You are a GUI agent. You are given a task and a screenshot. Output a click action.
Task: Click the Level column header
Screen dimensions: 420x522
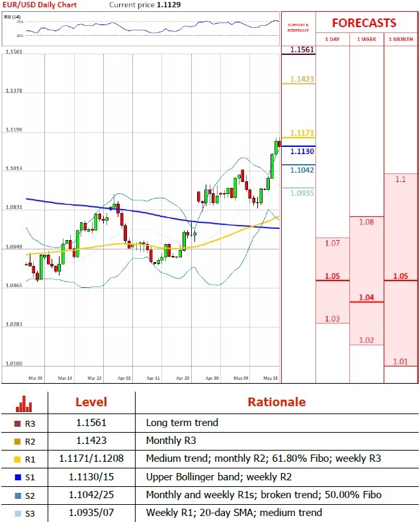pos(91,402)
